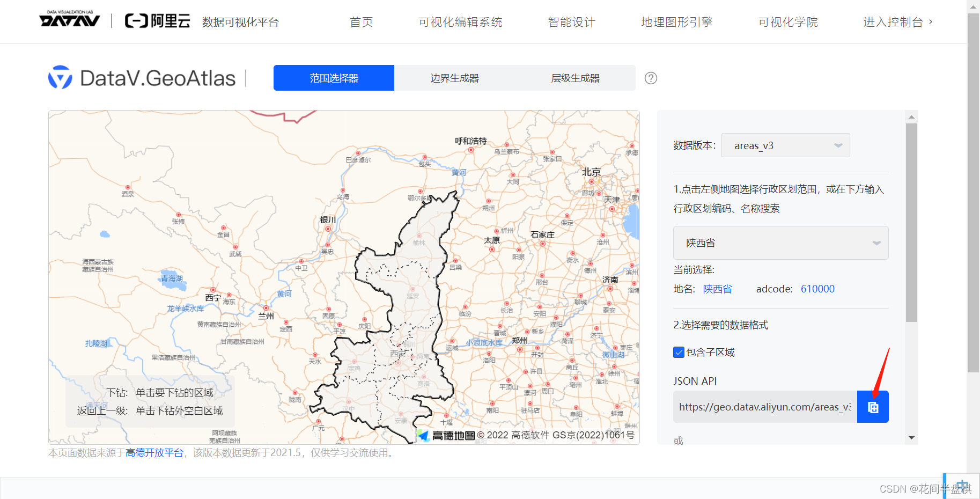This screenshot has width=980, height=499.
Task: Click the DATAV visualization lab logo
Action: 70,20
